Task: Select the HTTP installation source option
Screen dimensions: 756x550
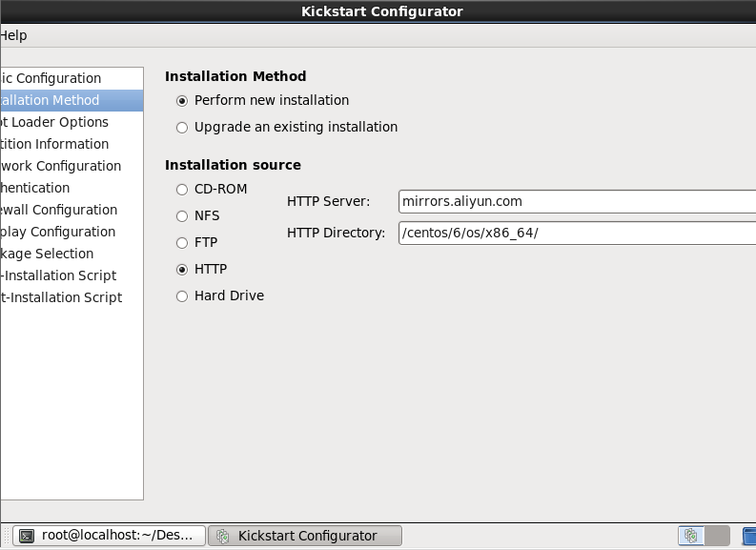Action: [182, 270]
